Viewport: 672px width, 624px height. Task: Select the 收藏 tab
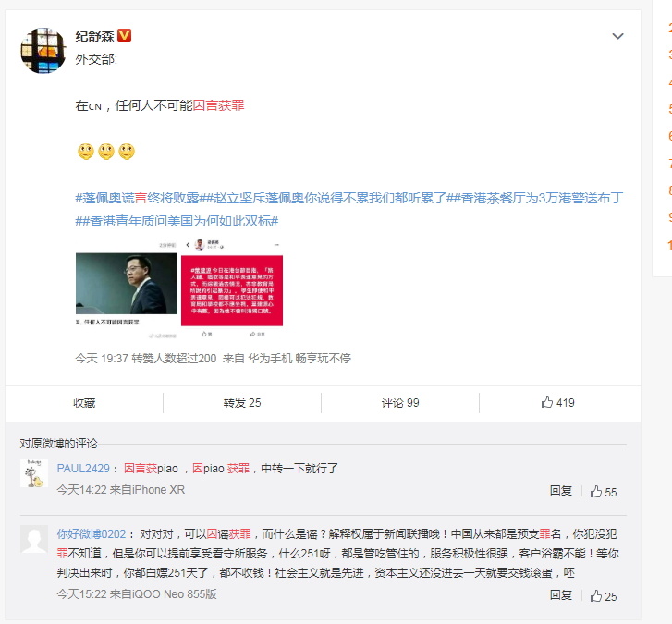pyautogui.click(x=84, y=403)
